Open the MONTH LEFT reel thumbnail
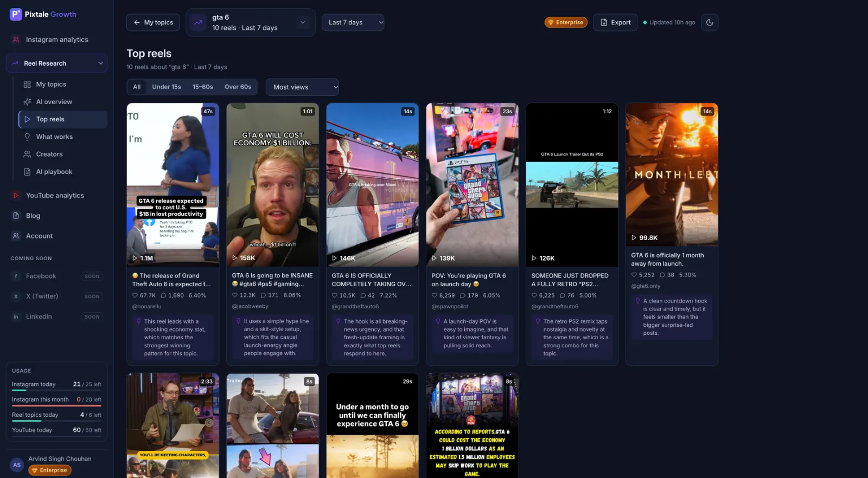This screenshot has width=868, height=478. coord(672,175)
